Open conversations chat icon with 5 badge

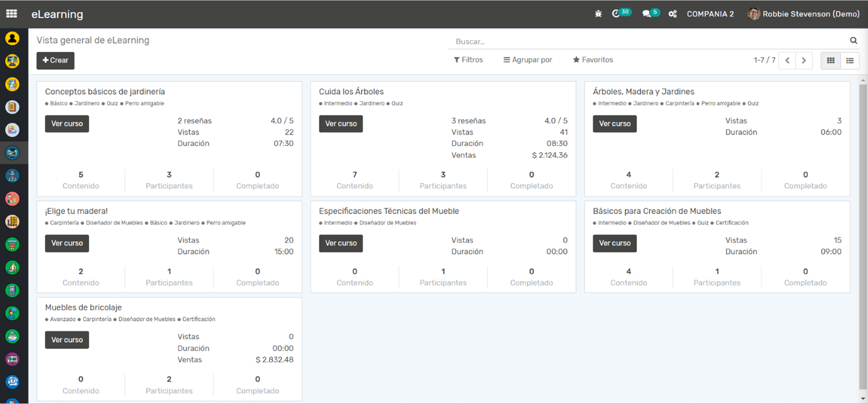pyautogui.click(x=647, y=14)
